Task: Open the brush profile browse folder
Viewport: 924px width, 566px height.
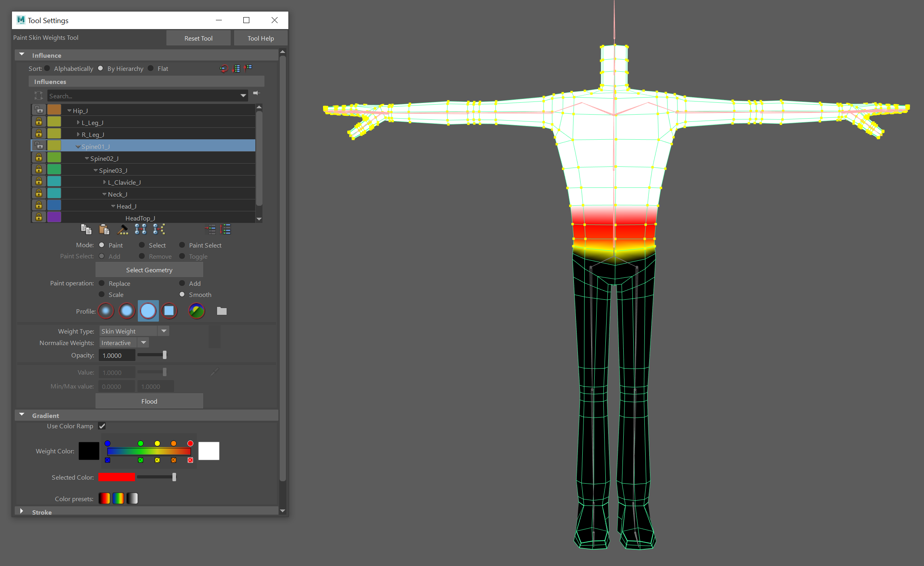Action: tap(222, 311)
